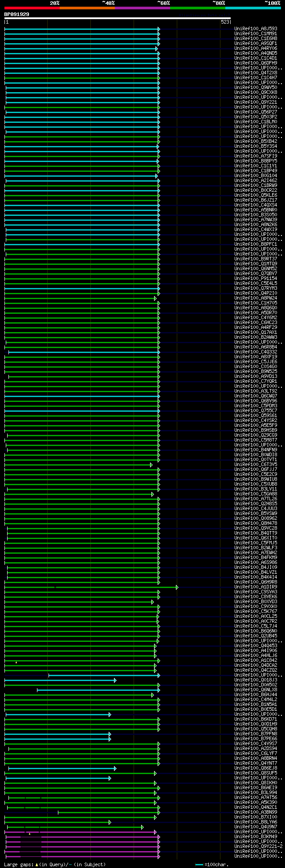Select the UniRef100_A4QND5 label

pos(256,53)
